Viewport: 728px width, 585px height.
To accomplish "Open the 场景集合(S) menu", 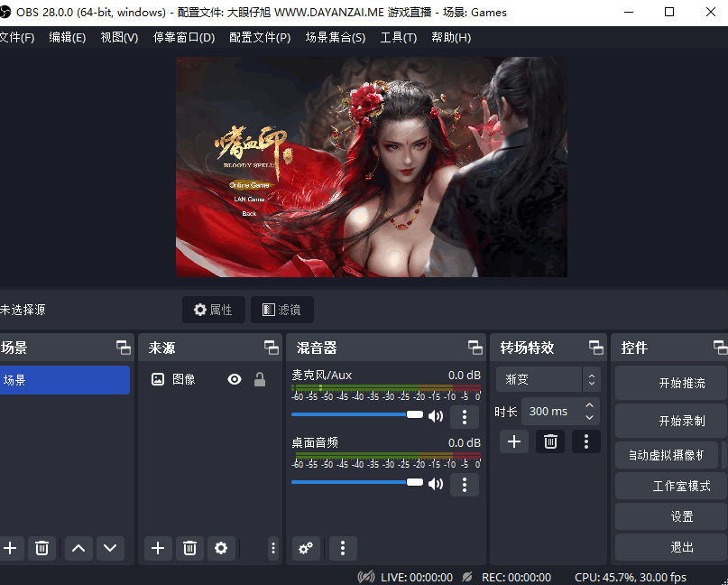I will 336,38.
